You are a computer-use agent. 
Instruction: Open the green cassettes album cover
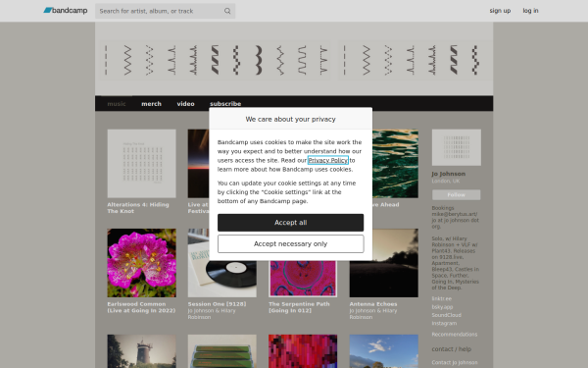coord(222,351)
